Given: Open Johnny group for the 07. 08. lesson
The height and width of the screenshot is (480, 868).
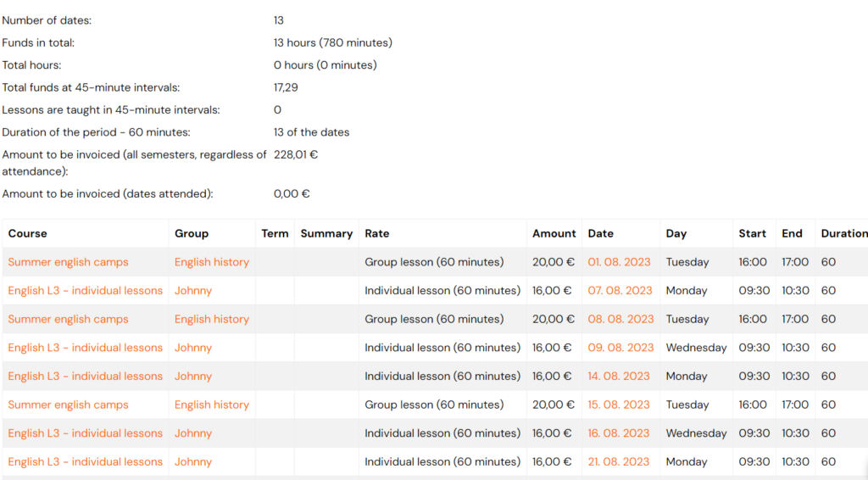Looking at the screenshot, I should pyautogui.click(x=193, y=291).
